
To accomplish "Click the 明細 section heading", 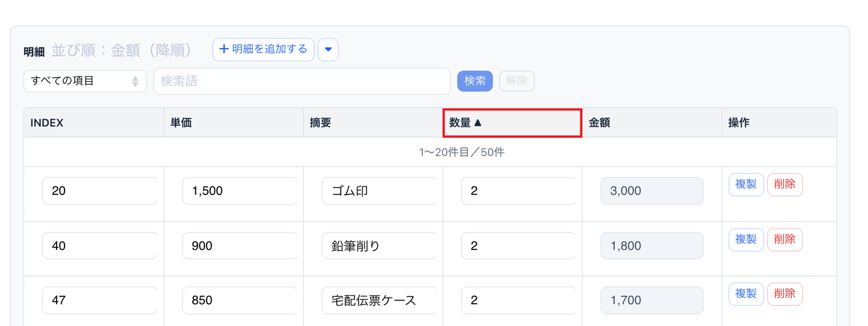I will (34, 52).
